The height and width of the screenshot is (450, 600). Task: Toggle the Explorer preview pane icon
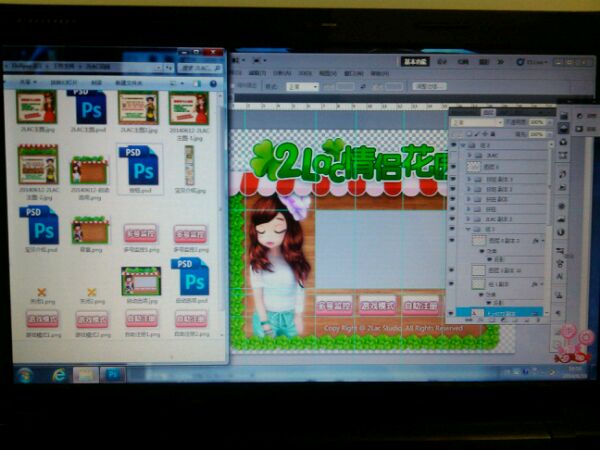click(x=197, y=83)
